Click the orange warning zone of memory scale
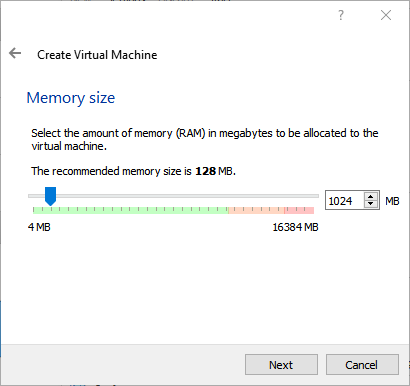This screenshot has height=386, width=410. coord(256,210)
